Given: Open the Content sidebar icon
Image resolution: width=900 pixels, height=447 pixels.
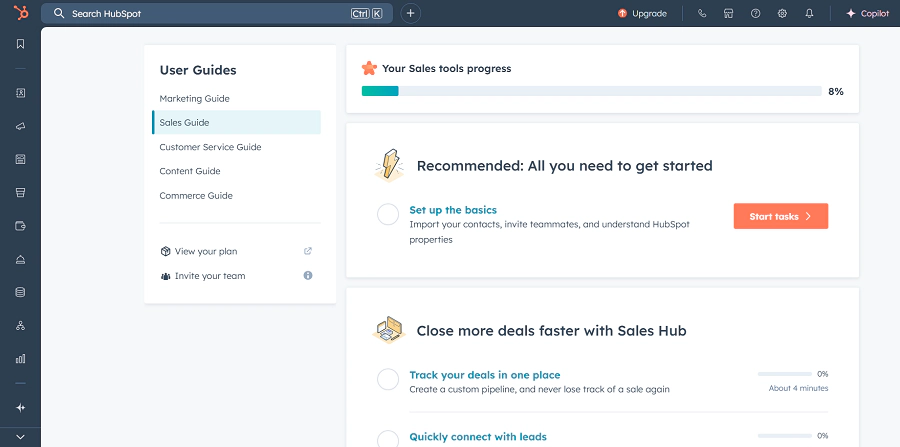Looking at the screenshot, I should [x=21, y=159].
